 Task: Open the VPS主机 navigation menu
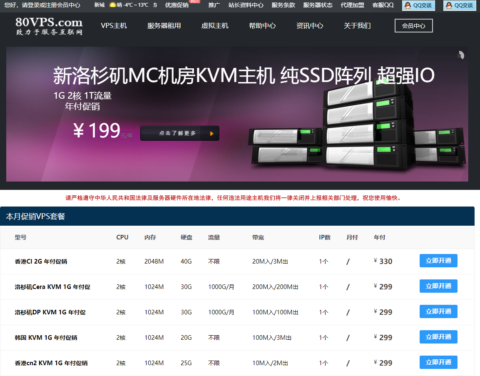[114, 26]
